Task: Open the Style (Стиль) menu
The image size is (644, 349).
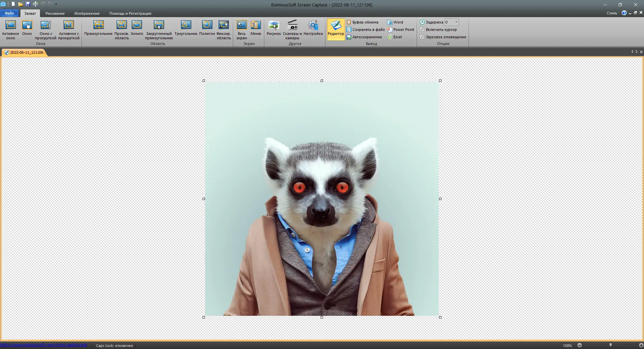Action: click(612, 13)
